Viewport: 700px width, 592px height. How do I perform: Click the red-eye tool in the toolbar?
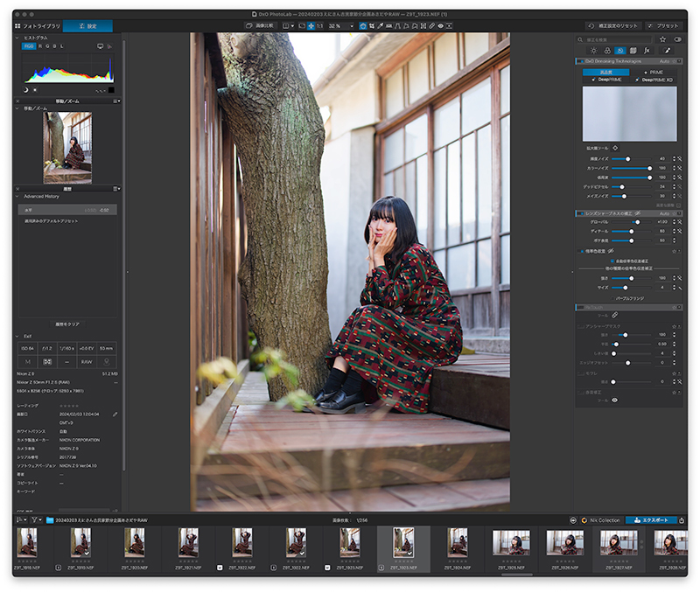pyautogui.click(x=441, y=26)
